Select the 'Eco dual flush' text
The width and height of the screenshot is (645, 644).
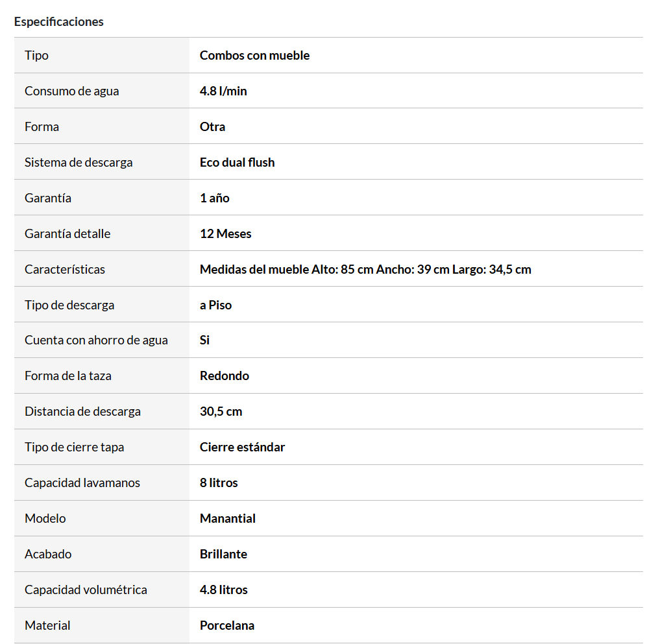tap(237, 162)
